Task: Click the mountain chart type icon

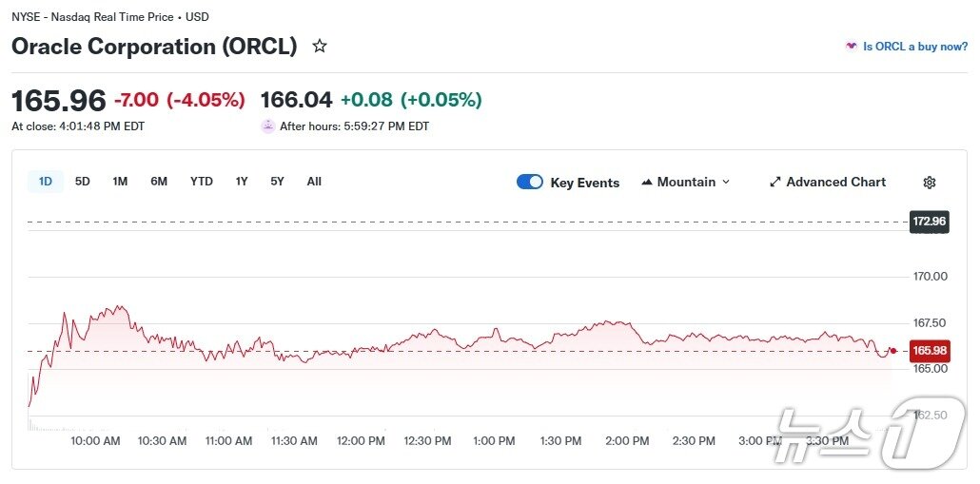Action: pyautogui.click(x=647, y=182)
